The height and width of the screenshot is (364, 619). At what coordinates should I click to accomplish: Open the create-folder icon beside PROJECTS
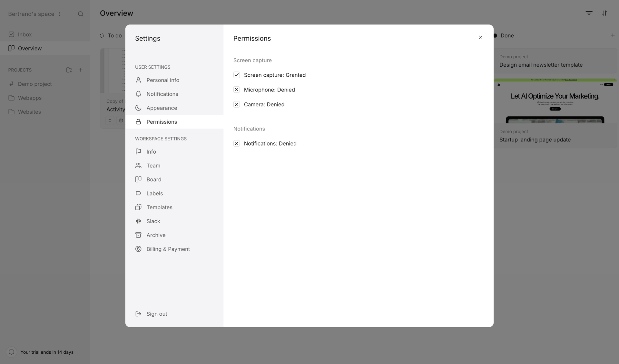point(69,70)
